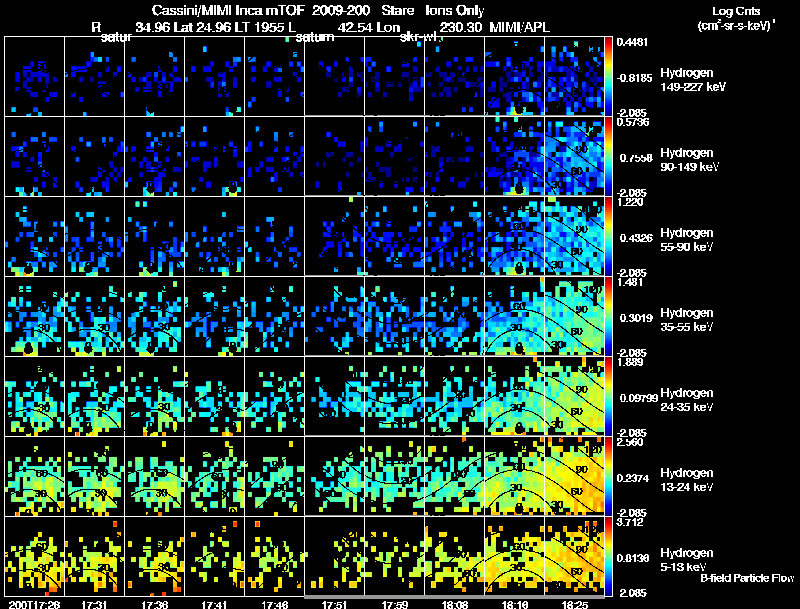Viewport: 800px width, 609px height.
Task: Click the 17:31 time label
Action: pos(94,604)
